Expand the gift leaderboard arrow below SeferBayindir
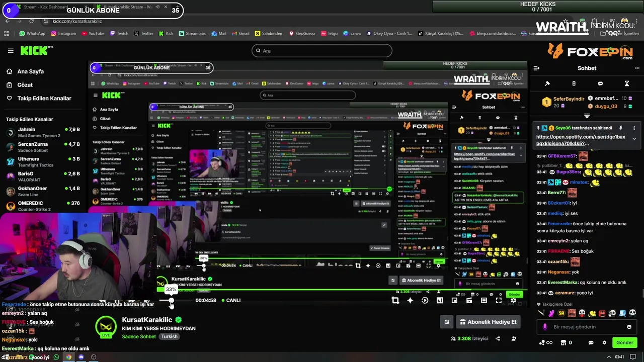The image size is (644, 362). 587,116
